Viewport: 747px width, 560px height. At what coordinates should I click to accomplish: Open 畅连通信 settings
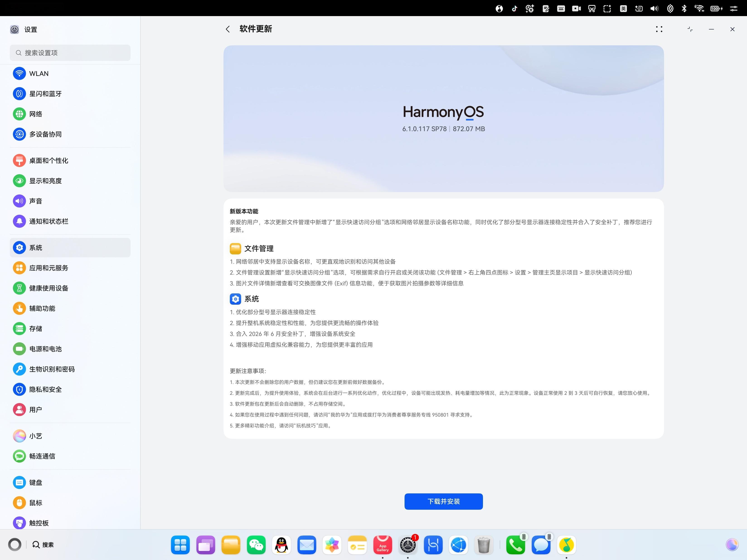[70, 456]
